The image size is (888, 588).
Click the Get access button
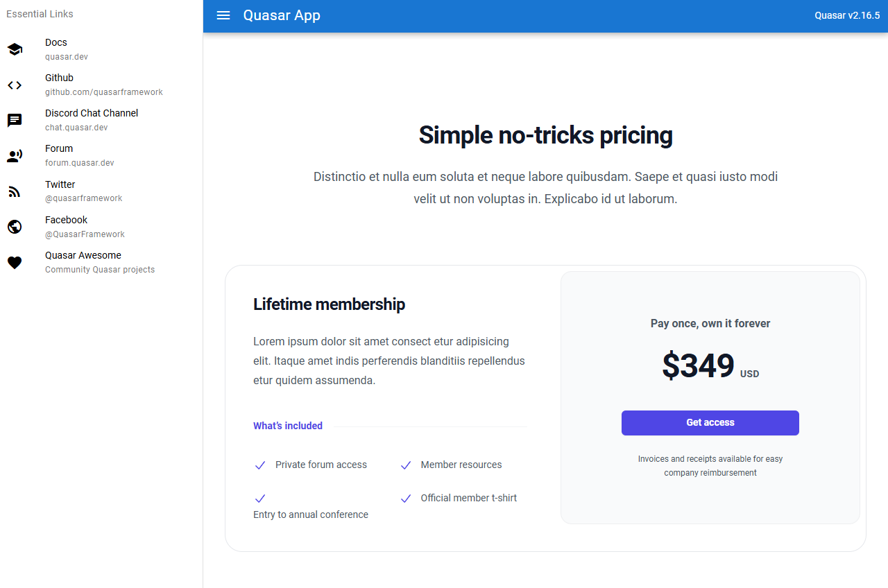tap(710, 423)
